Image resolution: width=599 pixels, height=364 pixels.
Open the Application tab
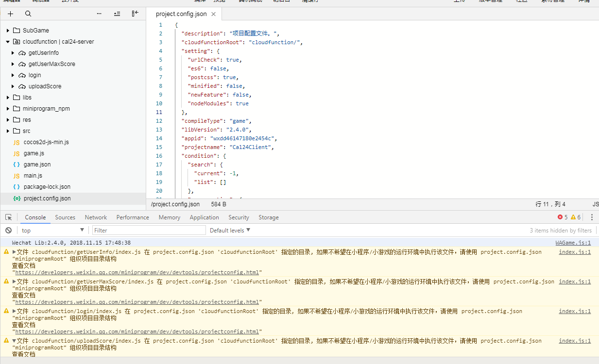point(204,217)
